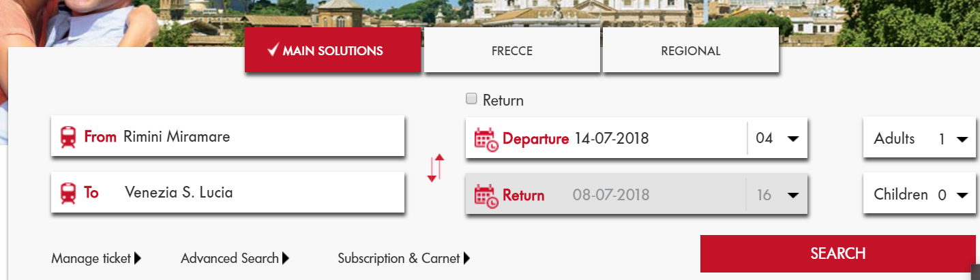Click the arrow beside Manage ticket
The image size is (980, 280).
pos(138,258)
